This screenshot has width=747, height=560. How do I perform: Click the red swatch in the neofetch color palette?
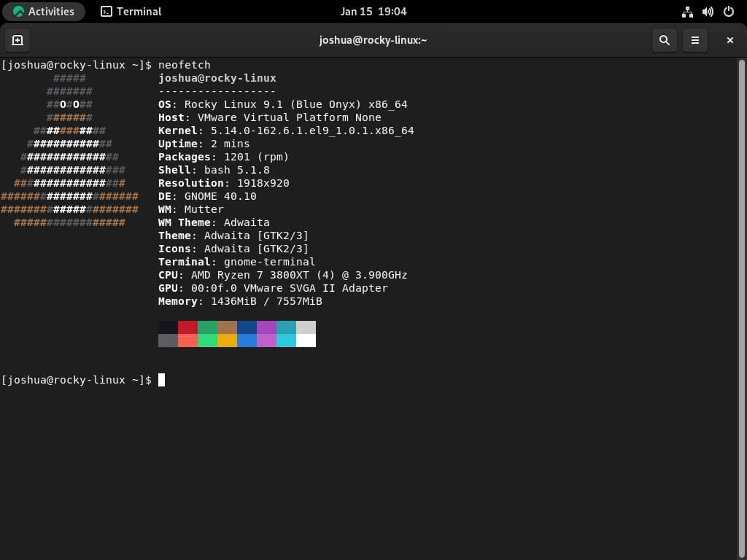[x=186, y=327]
